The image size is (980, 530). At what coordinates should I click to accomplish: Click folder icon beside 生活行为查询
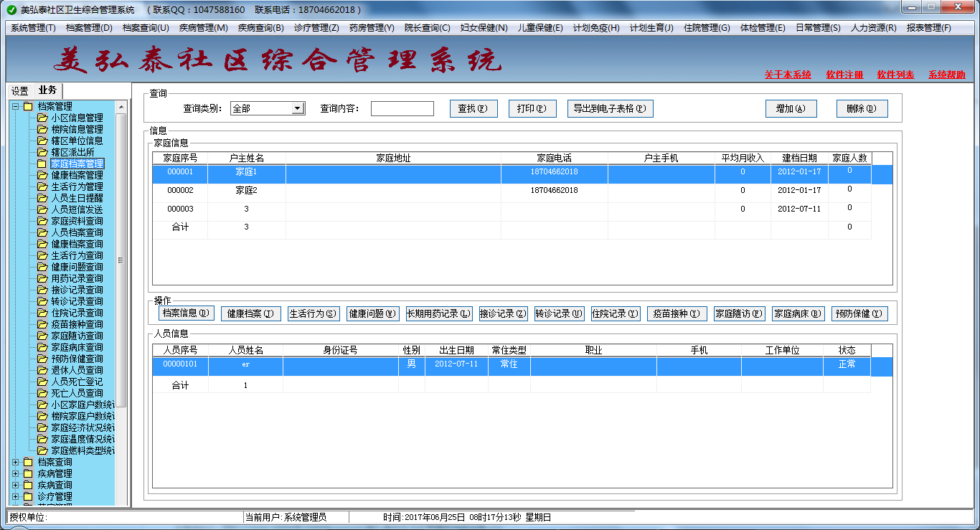[x=42, y=255]
